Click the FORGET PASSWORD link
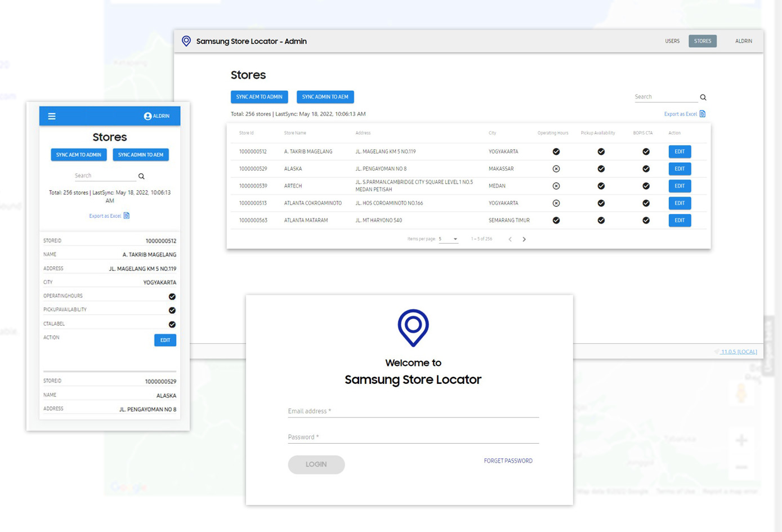The image size is (782, 532). 508,461
